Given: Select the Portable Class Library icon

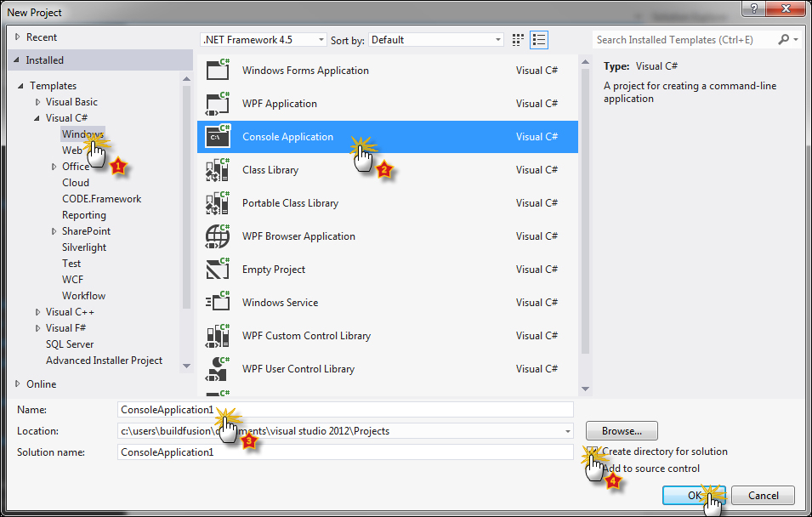Looking at the screenshot, I should [219, 203].
